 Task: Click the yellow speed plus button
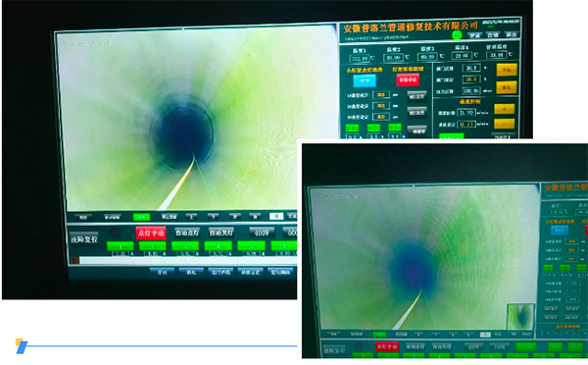click(505, 109)
